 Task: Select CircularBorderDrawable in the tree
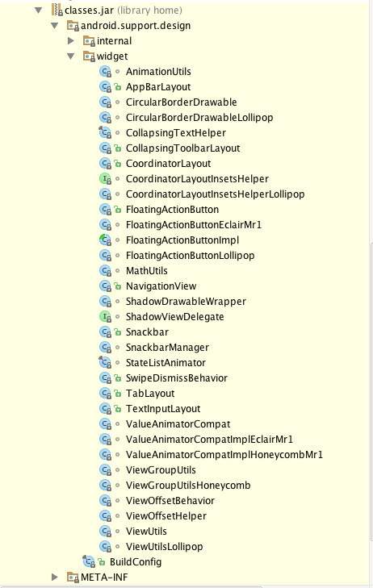pyautogui.click(x=181, y=102)
